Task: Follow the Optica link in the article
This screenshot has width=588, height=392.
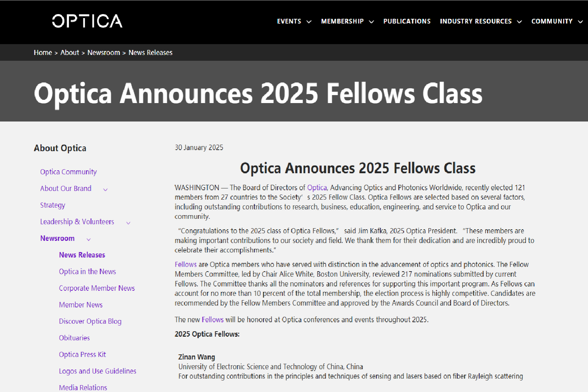Action: coord(317,188)
